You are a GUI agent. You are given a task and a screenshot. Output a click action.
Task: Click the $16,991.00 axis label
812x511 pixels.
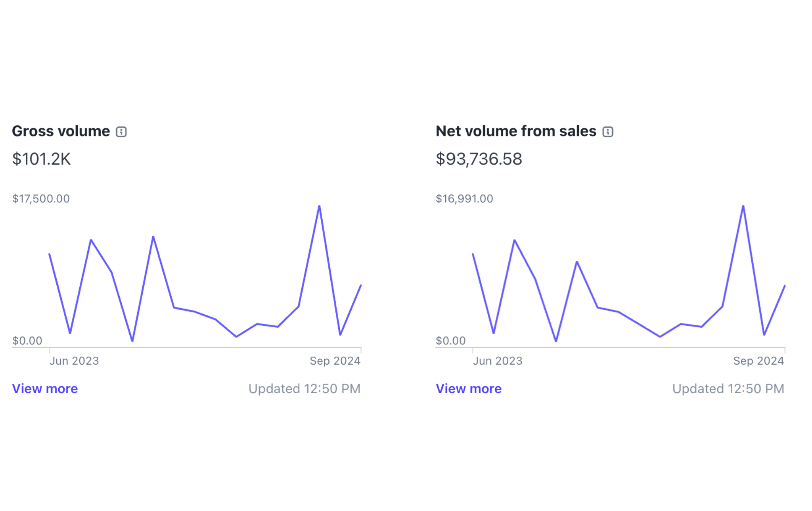(x=464, y=199)
